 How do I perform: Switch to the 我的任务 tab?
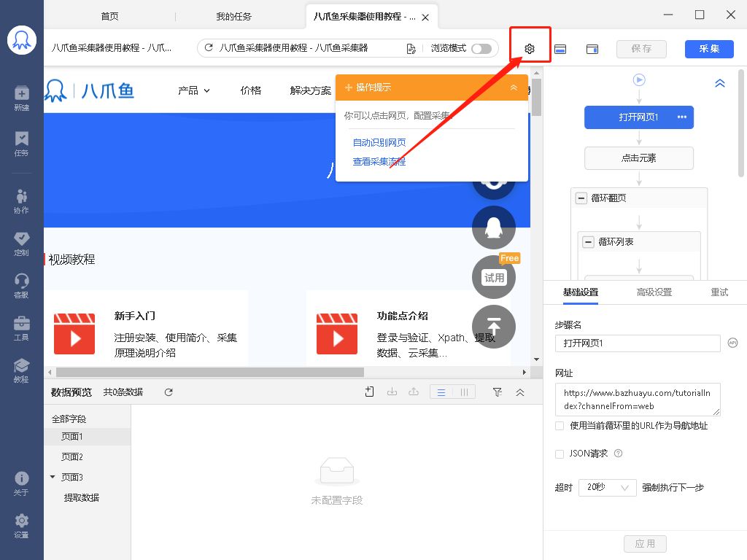pos(233,16)
